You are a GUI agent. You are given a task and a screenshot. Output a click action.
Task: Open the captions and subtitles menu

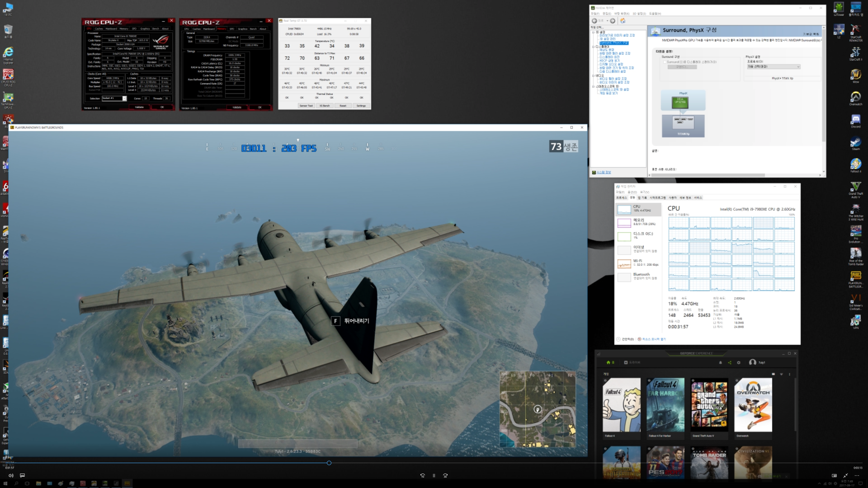click(22, 475)
